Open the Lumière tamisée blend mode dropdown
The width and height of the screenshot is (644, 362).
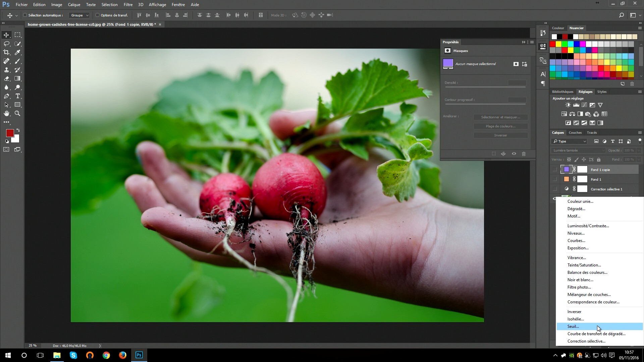click(x=578, y=150)
